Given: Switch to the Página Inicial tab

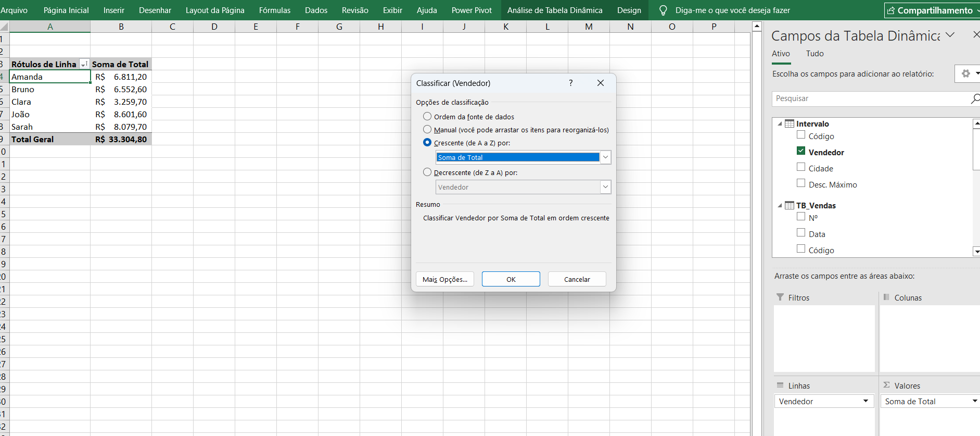Looking at the screenshot, I should (66, 10).
